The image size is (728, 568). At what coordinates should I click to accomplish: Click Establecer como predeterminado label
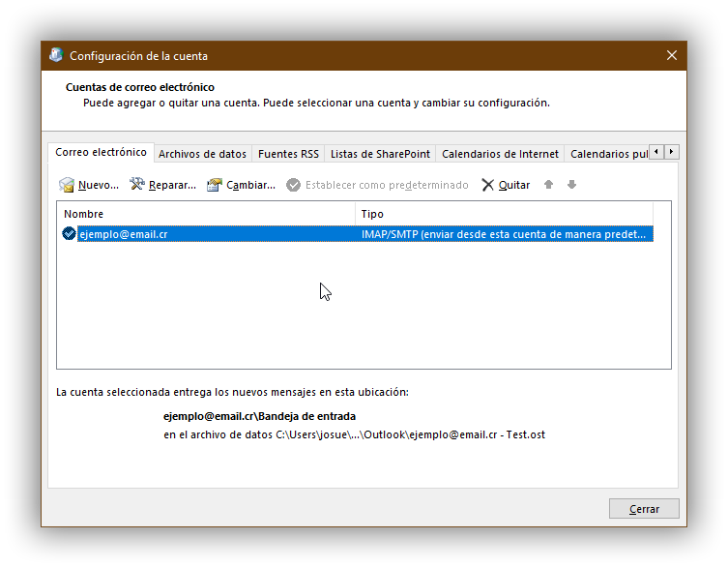[387, 185]
